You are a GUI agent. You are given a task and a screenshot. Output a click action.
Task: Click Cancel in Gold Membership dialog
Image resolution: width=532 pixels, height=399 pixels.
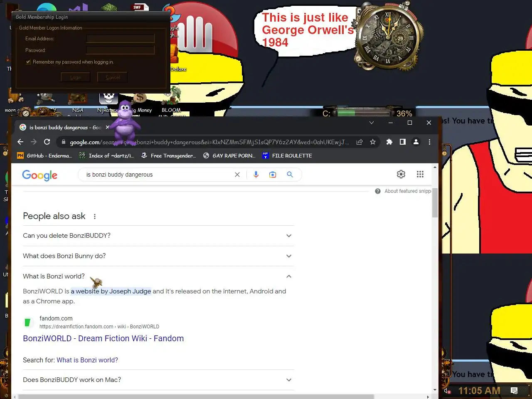[x=113, y=77]
